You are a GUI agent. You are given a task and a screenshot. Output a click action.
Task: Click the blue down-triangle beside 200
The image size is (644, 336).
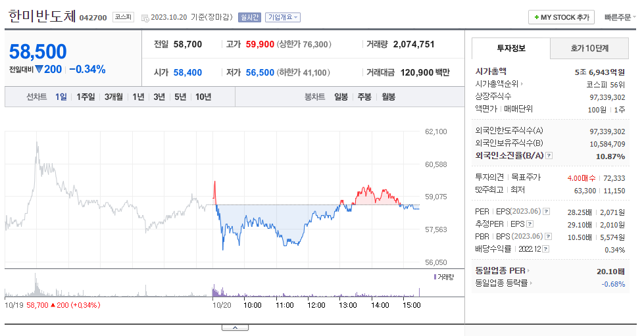[x=39, y=69]
